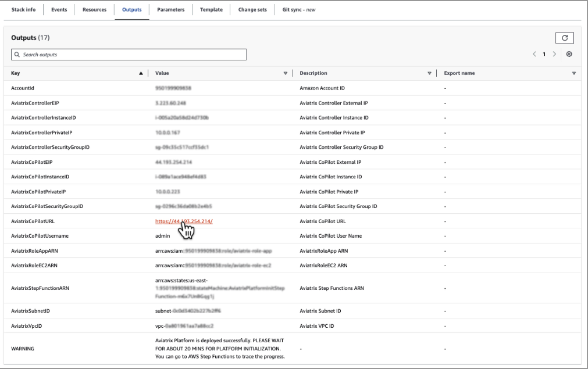Click the refresh outputs button
588x369 pixels.
pos(563,38)
